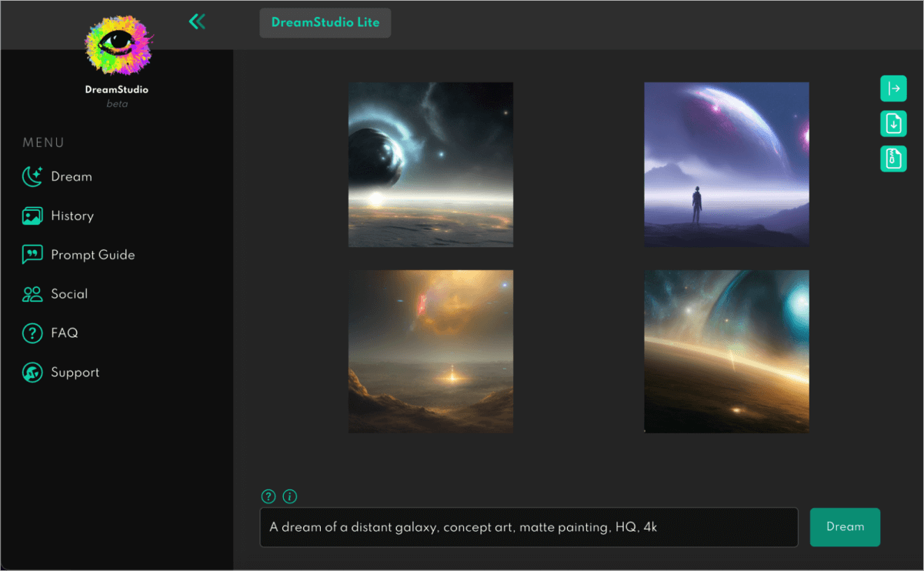Click the download image file icon
The image size is (924, 571).
893,123
